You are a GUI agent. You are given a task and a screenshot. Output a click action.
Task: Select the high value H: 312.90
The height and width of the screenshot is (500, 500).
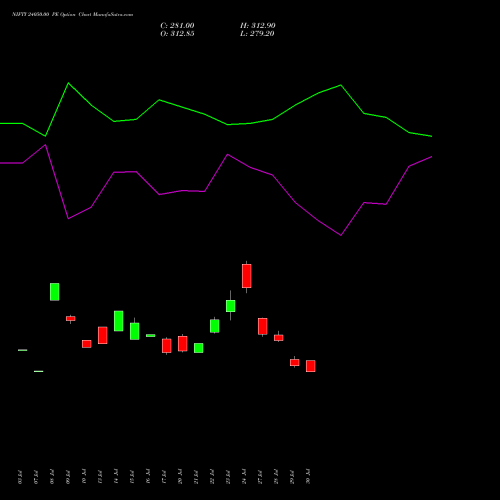[258, 26]
